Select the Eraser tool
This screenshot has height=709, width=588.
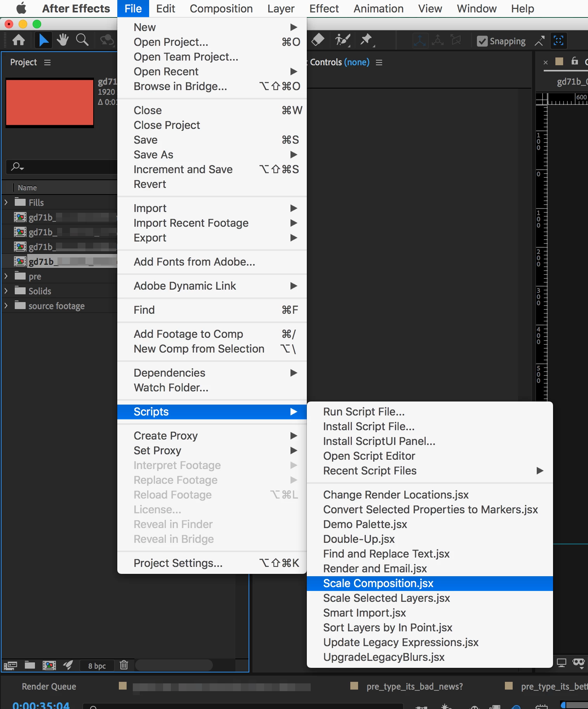tap(318, 40)
